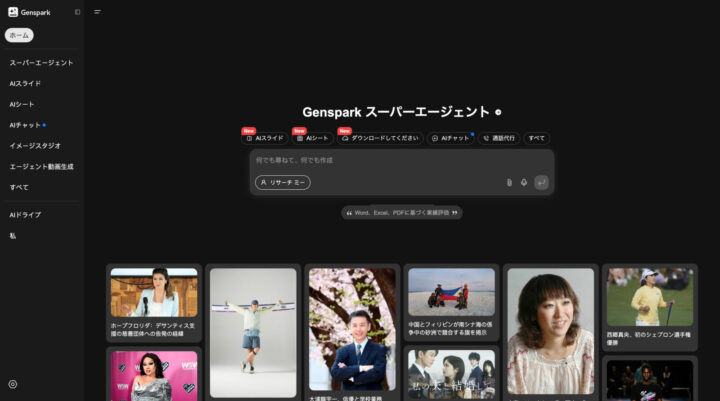Open the 私の夫と結婚して drama card
720x401 pixels.
(x=451, y=374)
